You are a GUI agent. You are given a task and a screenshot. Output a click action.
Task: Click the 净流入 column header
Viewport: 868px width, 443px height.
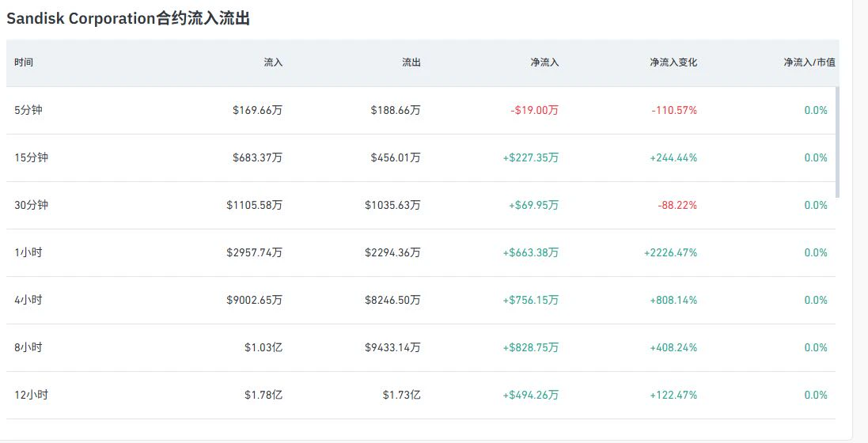click(544, 62)
